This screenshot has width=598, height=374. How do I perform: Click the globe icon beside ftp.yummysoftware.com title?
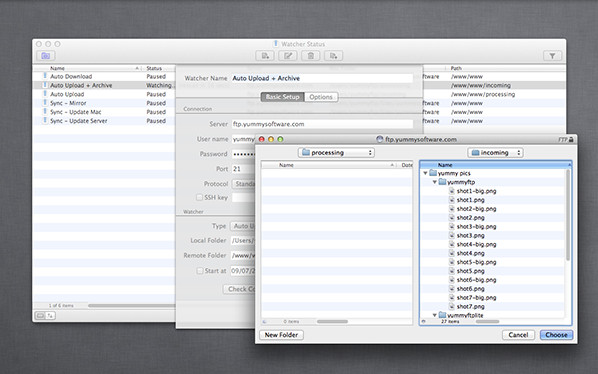[379, 139]
